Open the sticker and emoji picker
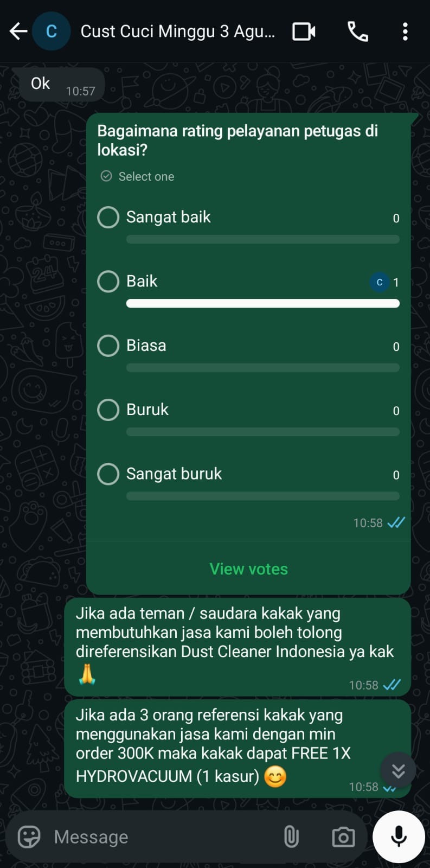The width and height of the screenshot is (430, 868). coord(29,837)
